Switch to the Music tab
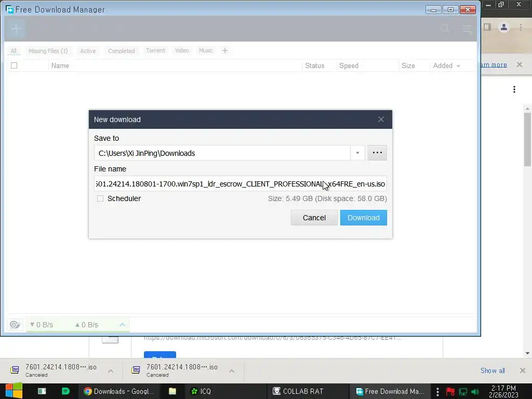532x399 pixels. (x=206, y=50)
